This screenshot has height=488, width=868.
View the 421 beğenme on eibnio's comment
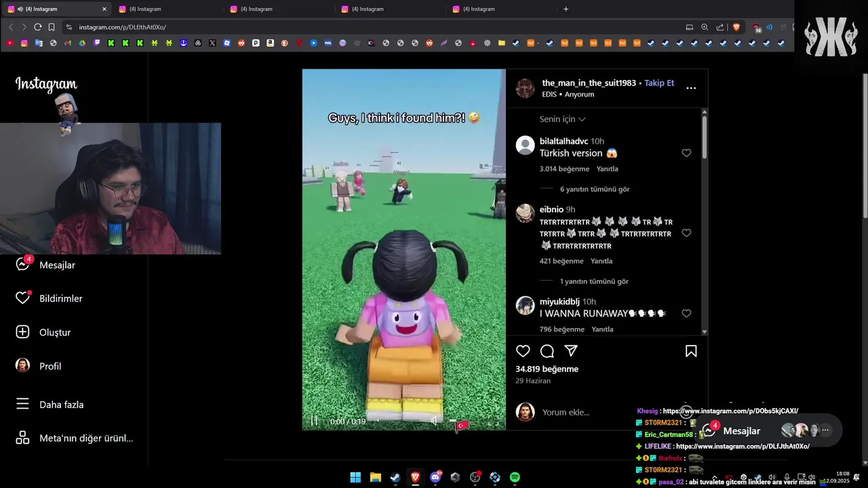pos(561,261)
